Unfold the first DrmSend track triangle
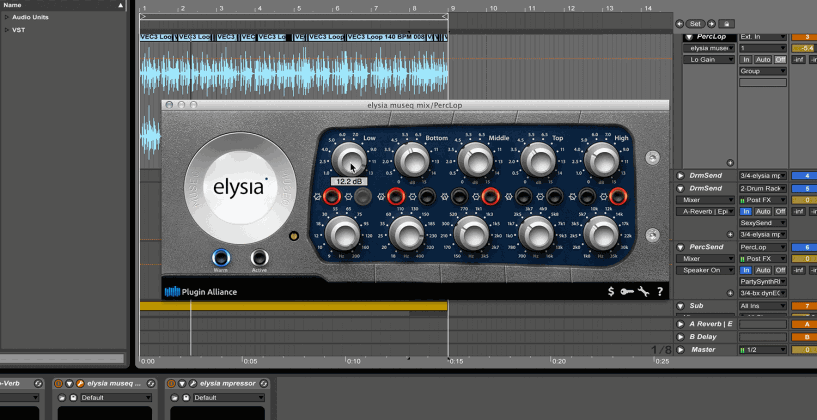817x420 pixels. pyautogui.click(x=680, y=176)
